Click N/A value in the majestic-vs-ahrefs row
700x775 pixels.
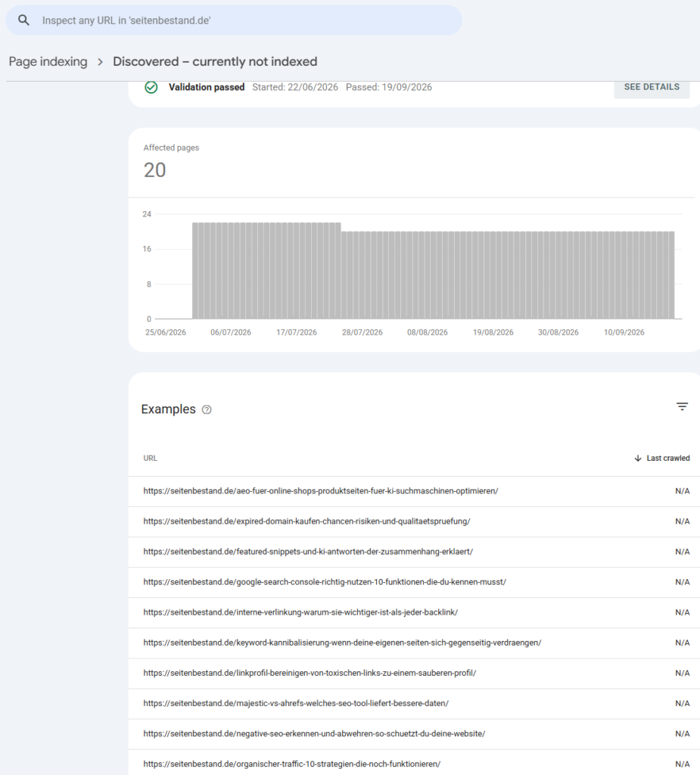[x=682, y=703]
